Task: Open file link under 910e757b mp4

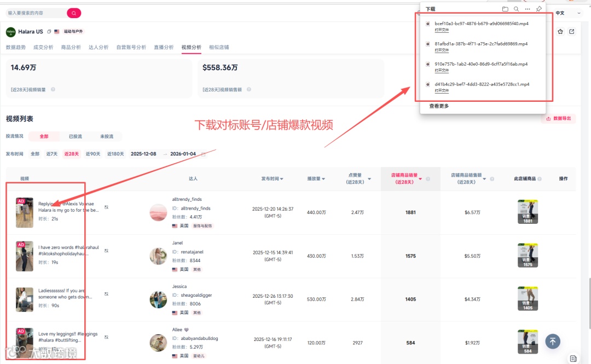Action: point(442,71)
